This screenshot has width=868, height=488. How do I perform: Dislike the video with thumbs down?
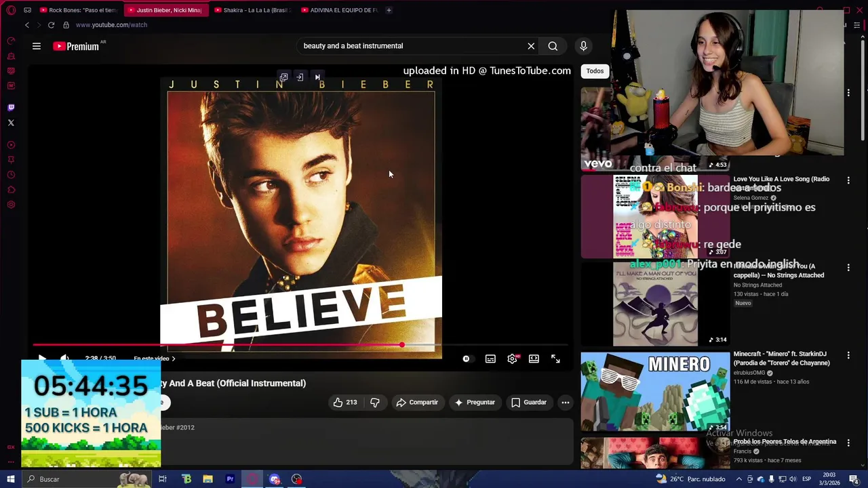coord(374,403)
